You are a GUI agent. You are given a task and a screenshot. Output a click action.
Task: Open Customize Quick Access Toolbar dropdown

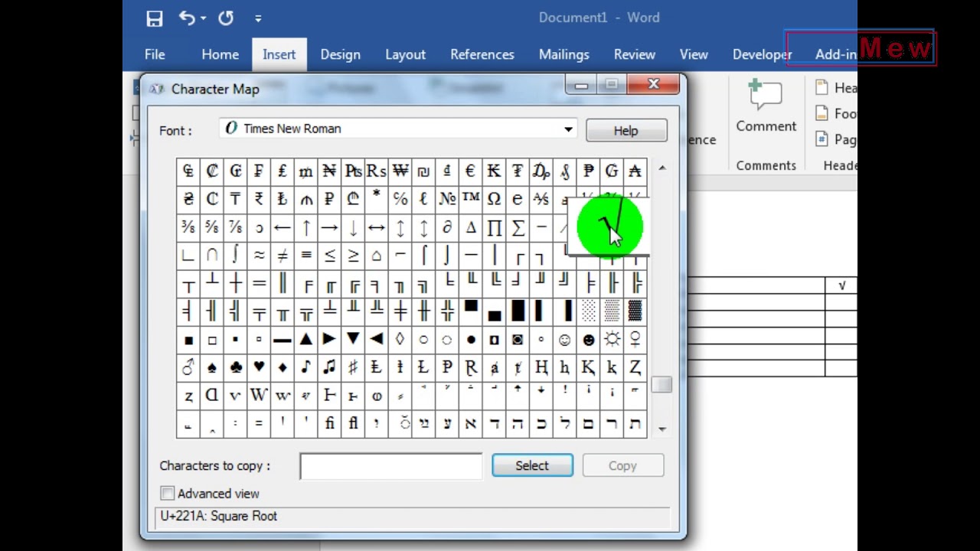coord(258,18)
